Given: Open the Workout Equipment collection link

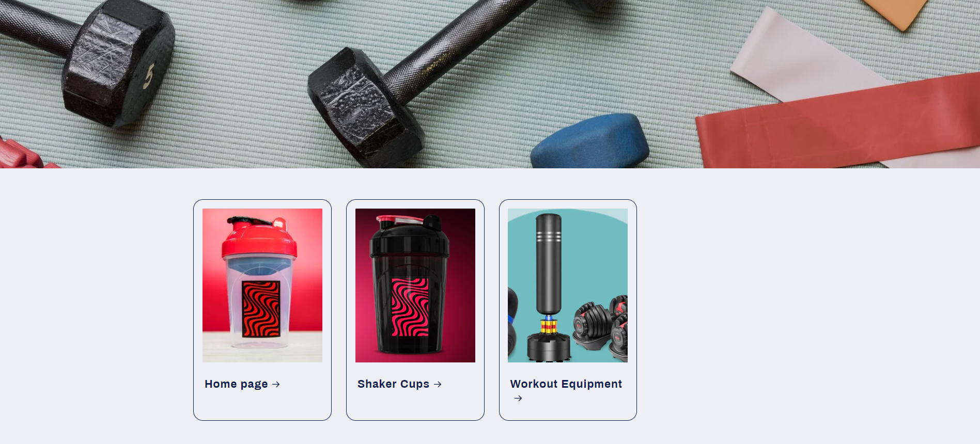Looking at the screenshot, I should (566, 384).
